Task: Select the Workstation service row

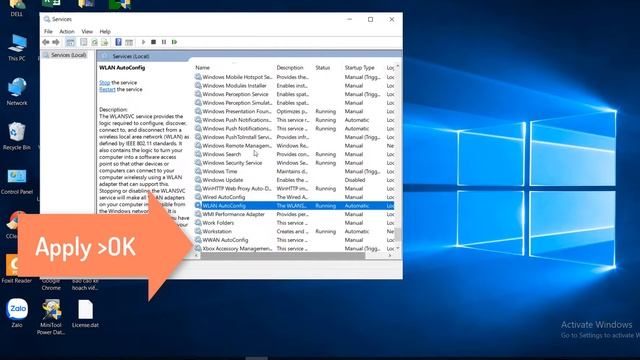Action: [294, 231]
